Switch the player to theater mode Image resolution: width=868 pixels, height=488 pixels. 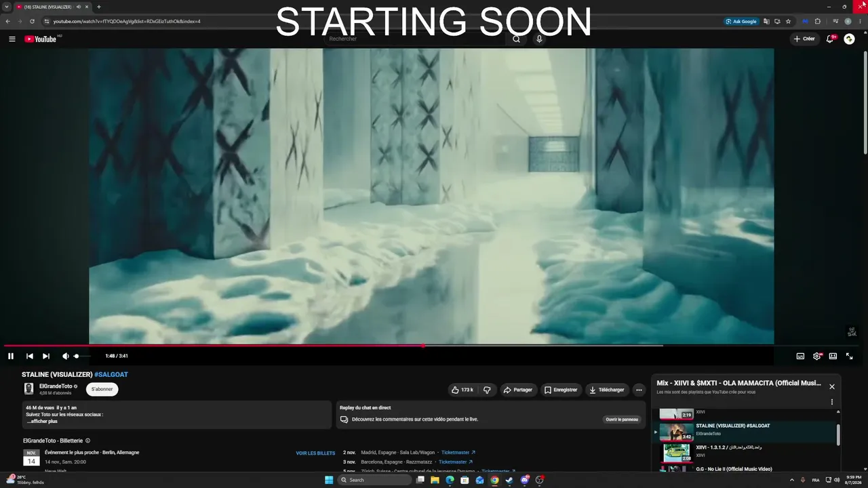(833, 356)
